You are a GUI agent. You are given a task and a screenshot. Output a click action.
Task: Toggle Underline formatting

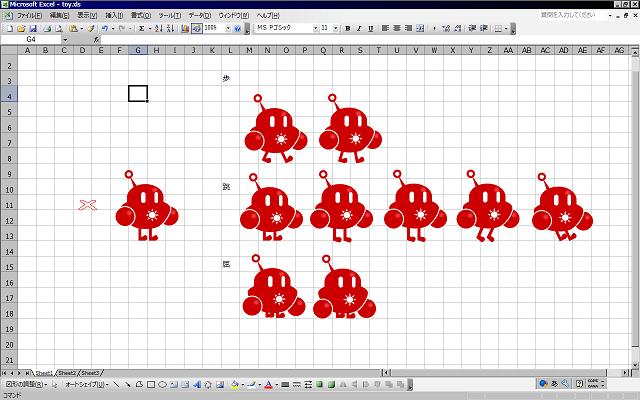(x=370, y=28)
